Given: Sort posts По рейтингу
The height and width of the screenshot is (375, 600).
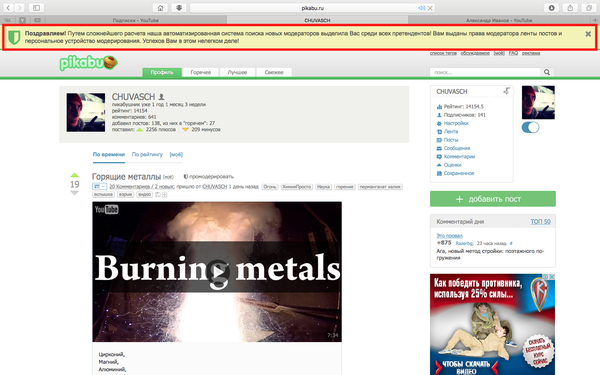Looking at the screenshot, I should 147,155.
